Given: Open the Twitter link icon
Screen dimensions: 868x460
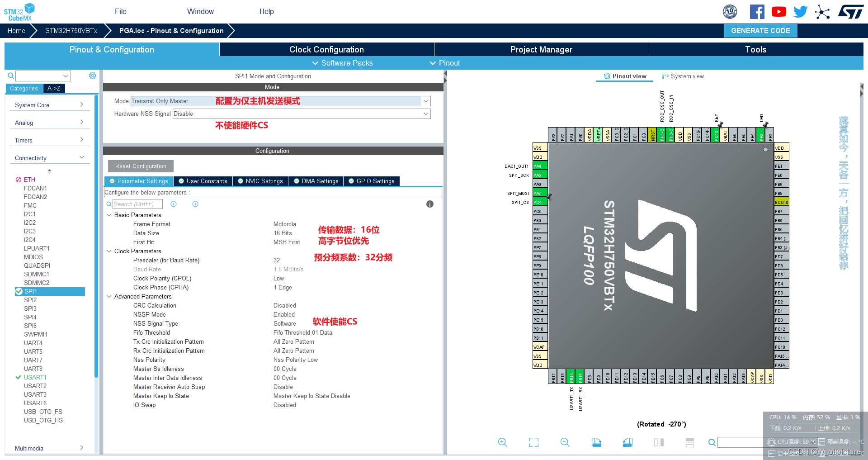Looking at the screenshot, I should click(x=800, y=12).
